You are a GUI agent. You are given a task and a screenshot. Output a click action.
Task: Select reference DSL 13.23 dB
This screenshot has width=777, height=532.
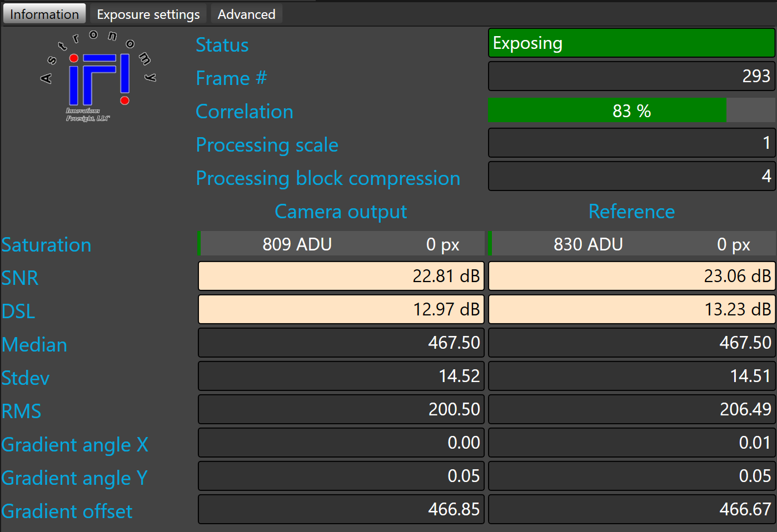tap(631, 309)
